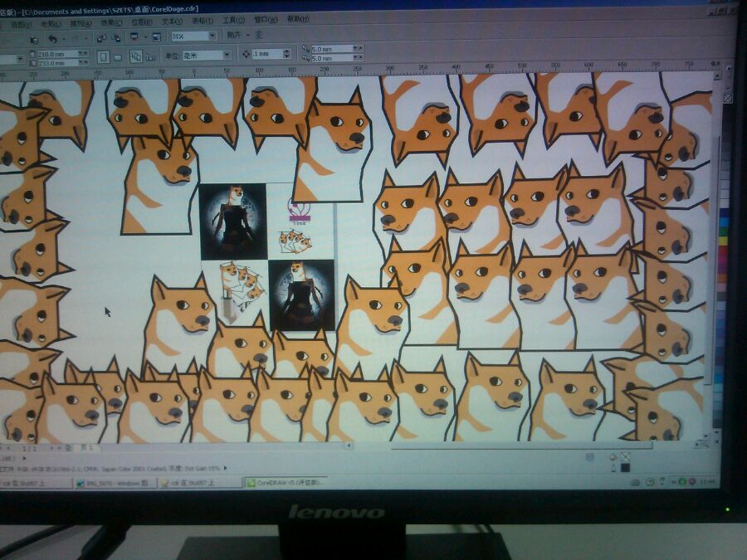Click the system tray clock
Image resolution: width=747 pixels, height=560 pixels.
click(x=707, y=482)
